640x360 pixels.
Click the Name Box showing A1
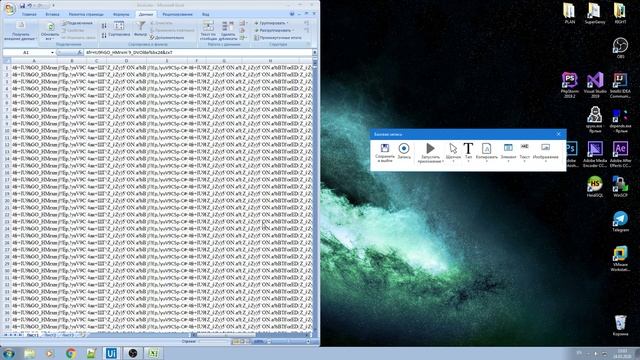[x=26, y=53]
